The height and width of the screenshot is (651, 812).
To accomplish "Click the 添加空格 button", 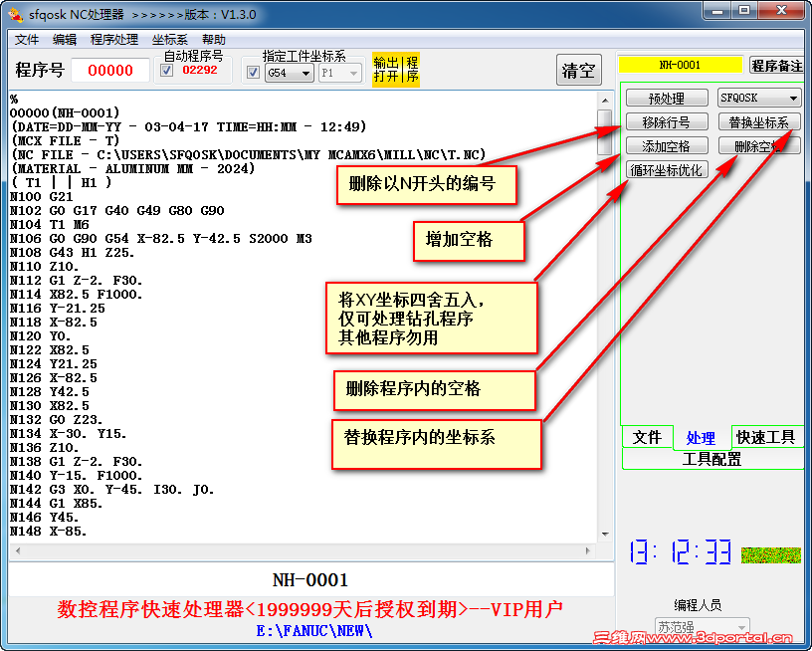I will click(667, 146).
